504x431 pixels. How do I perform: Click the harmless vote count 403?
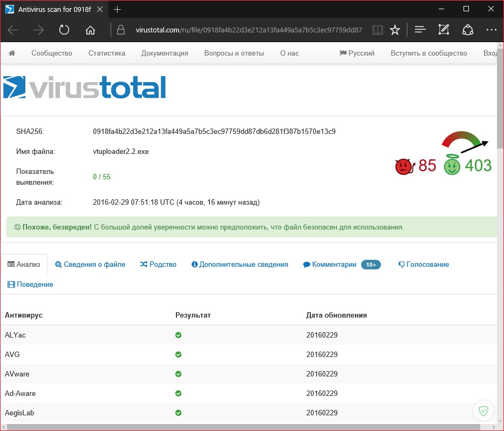tap(478, 166)
